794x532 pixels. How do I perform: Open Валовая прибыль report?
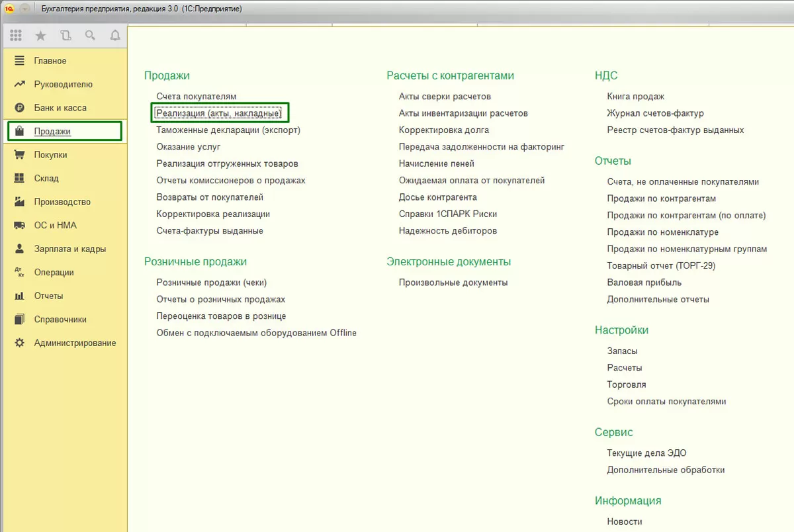(x=644, y=283)
